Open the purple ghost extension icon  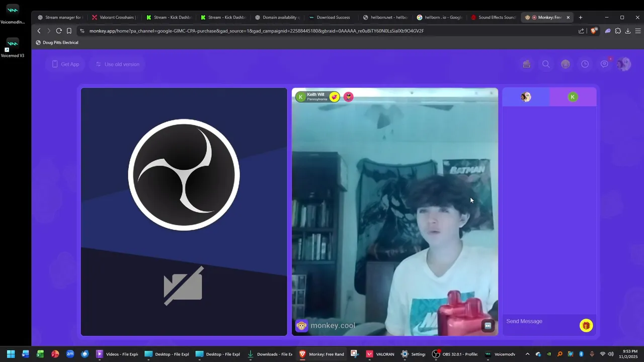tap(608, 31)
